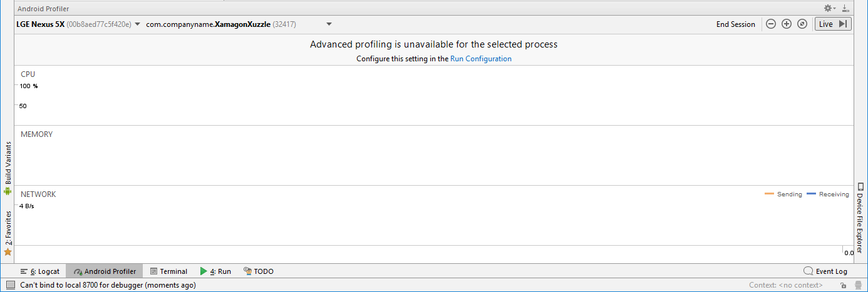Viewport: 868px width, 292px height.
Task: Open the Terminal tab
Action: [168, 271]
